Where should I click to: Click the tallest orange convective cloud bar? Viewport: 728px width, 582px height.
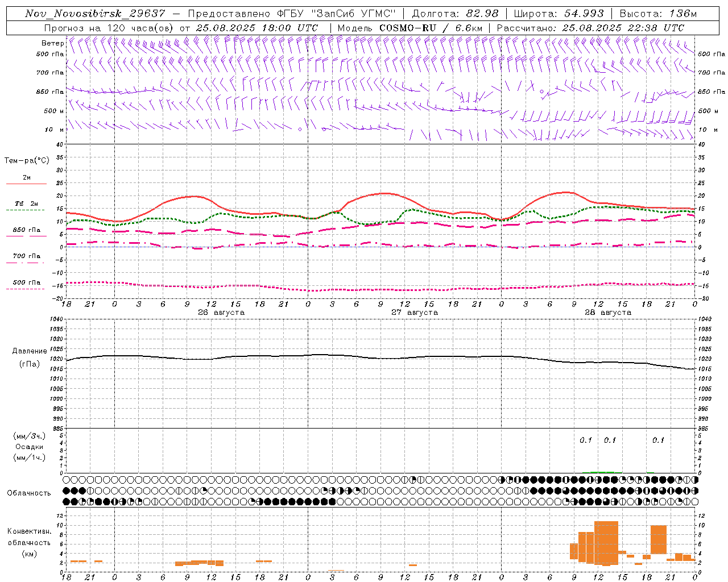[x=606, y=543]
